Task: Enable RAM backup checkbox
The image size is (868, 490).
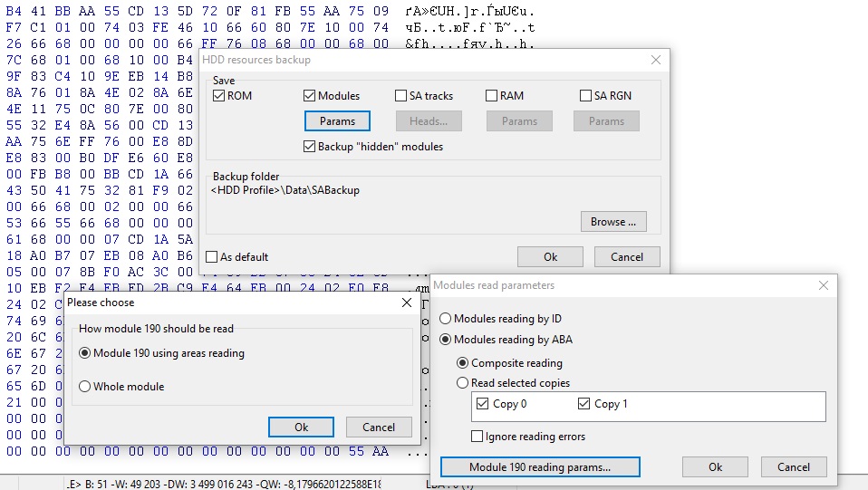Action: click(492, 96)
